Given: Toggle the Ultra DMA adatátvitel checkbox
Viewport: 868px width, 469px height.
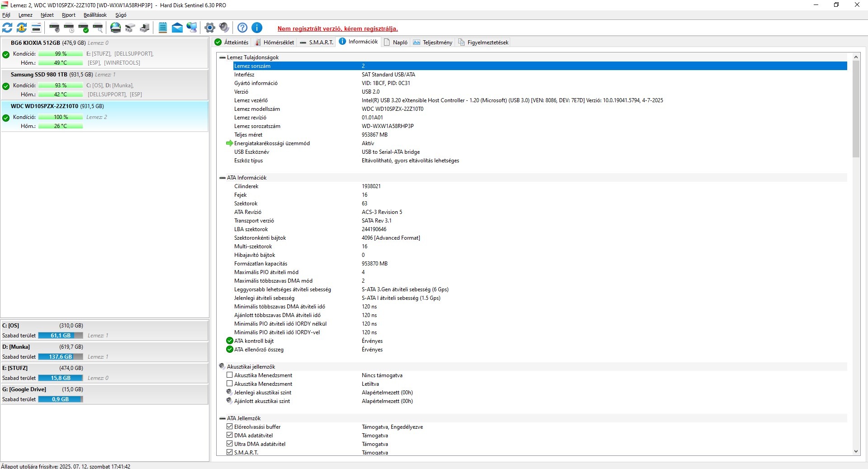Looking at the screenshot, I should pyautogui.click(x=229, y=444).
